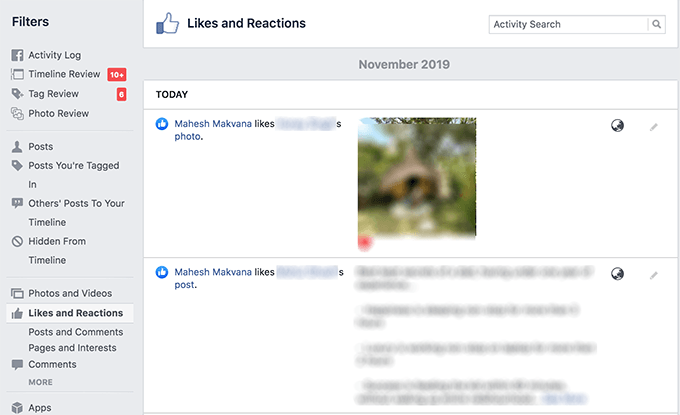680x415 pixels.
Task: Click the Timeline Review icon
Action: (17, 75)
